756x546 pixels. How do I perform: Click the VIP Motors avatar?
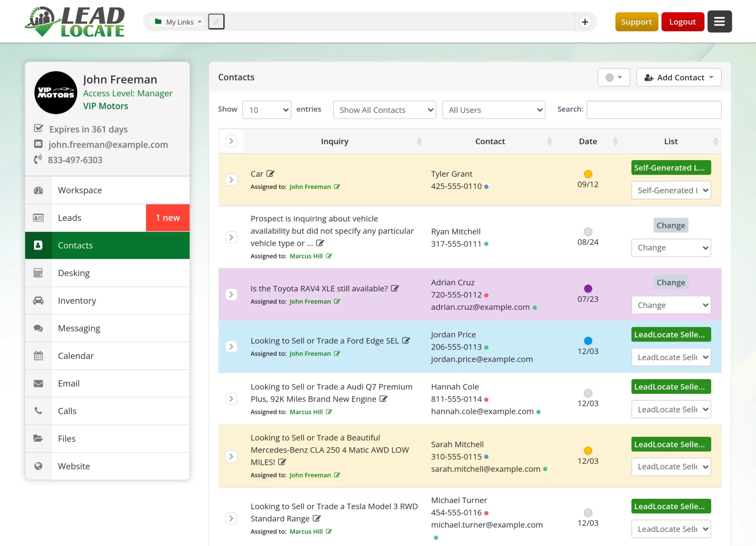pyautogui.click(x=56, y=93)
